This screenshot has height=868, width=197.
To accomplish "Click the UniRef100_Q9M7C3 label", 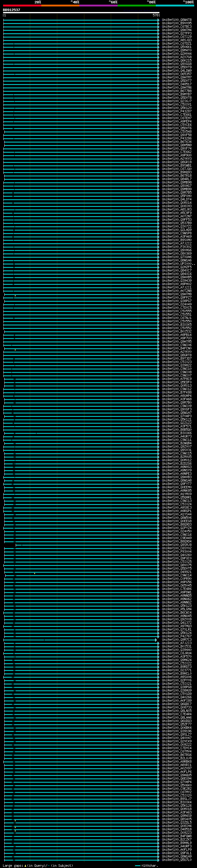I will (x=176, y=640).
